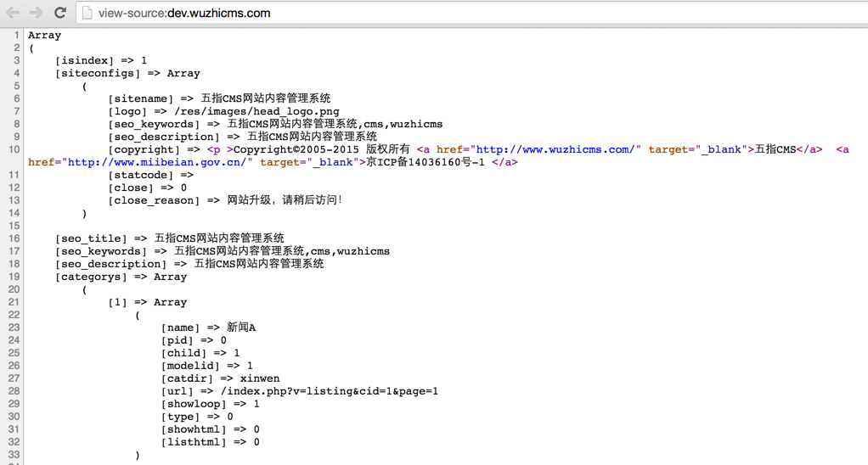
Task: Click the "[siteconfigs] => Array" line
Action: (127, 73)
